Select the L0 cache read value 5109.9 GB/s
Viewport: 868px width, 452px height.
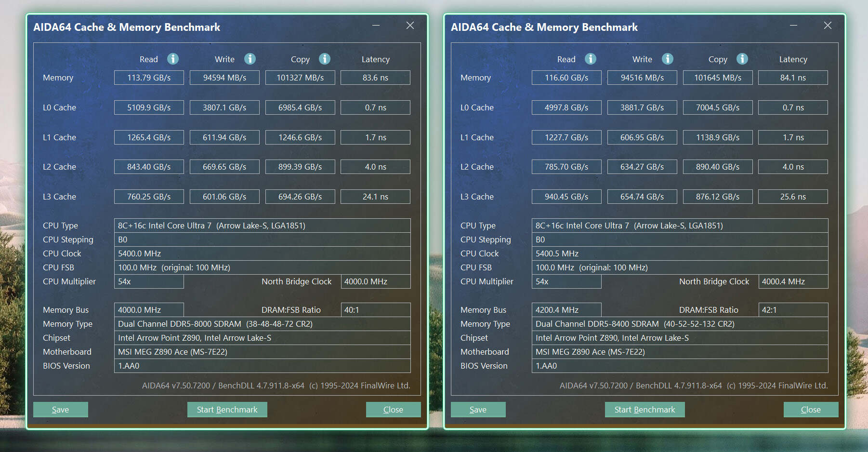click(x=149, y=107)
